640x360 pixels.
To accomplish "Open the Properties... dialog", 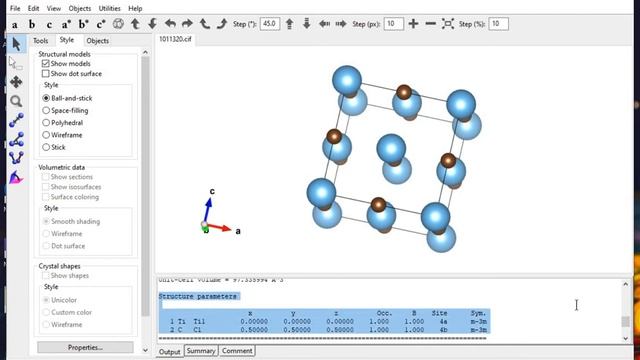I will 85,347.
